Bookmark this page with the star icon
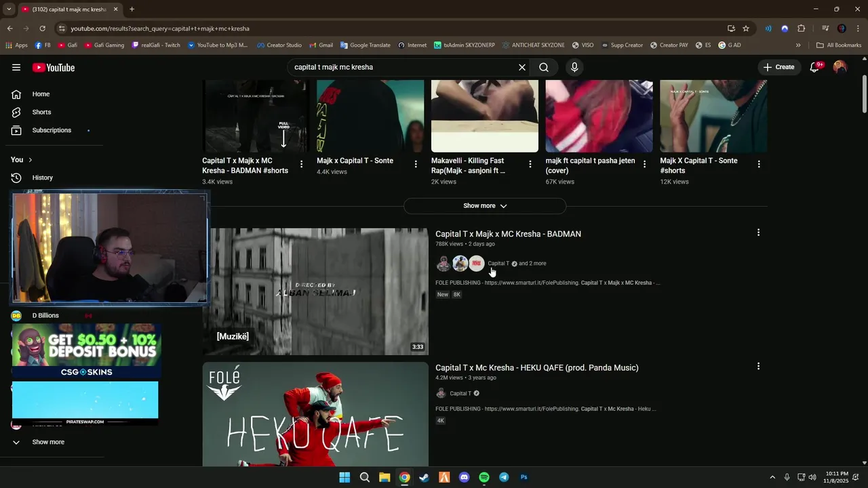868x488 pixels. click(x=746, y=28)
